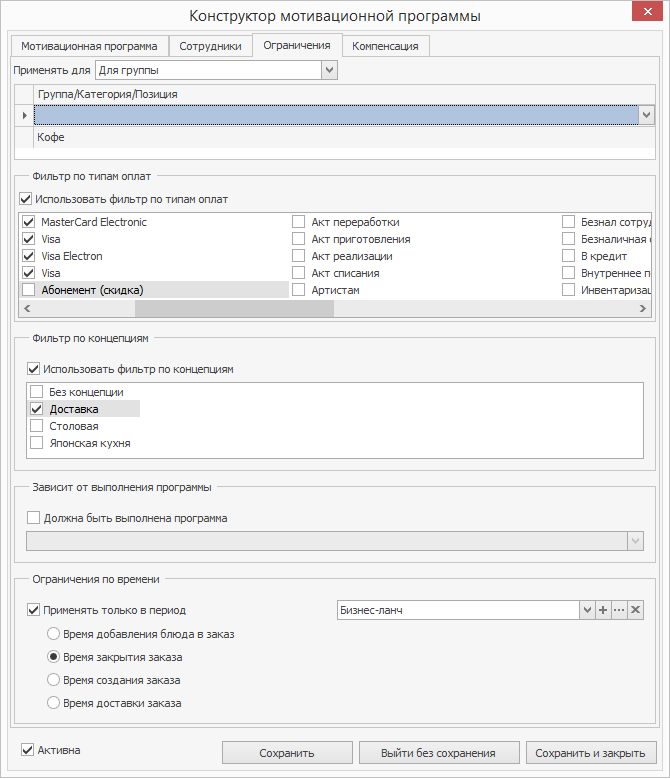Click Выйти без сохранения button

click(438, 753)
